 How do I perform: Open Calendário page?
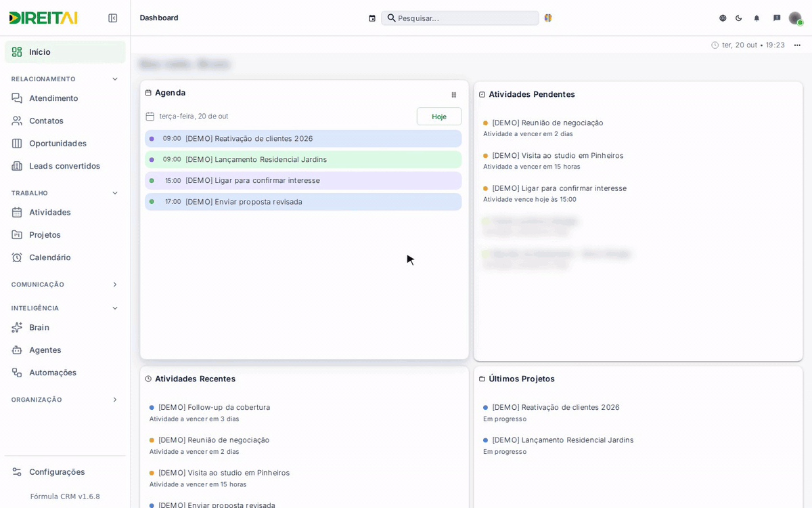point(65,257)
